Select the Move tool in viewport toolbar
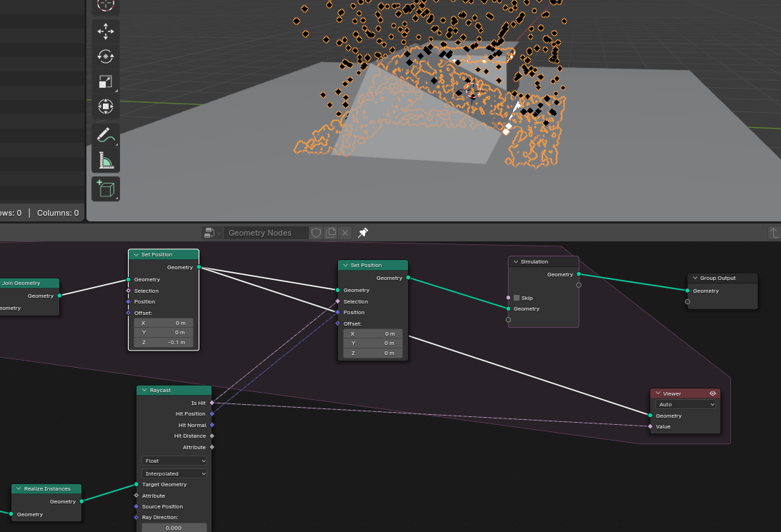 point(106,31)
